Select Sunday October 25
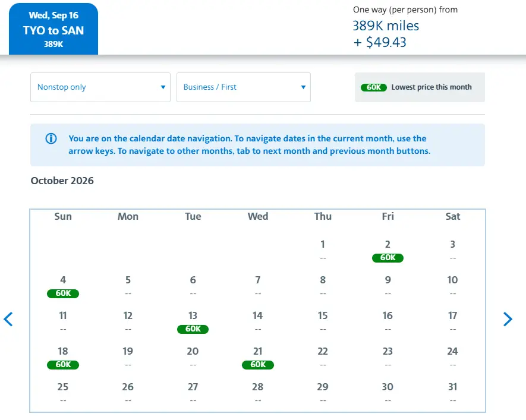The width and height of the screenshot is (526, 420). pyautogui.click(x=63, y=392)
